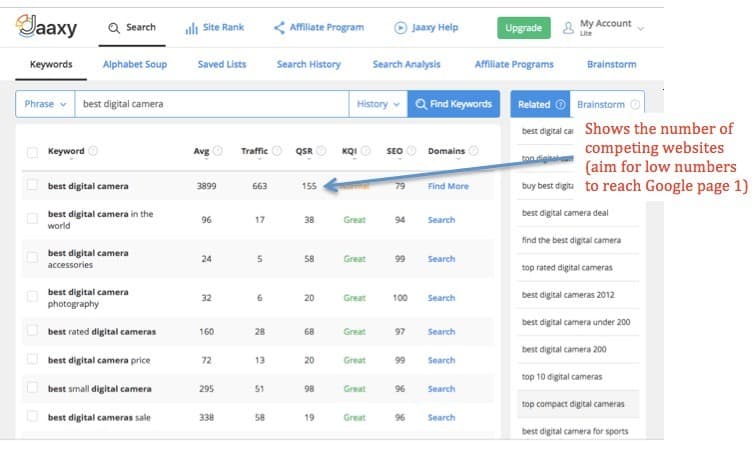The image size is (752, 451).
Task: Click the help icon next to KQI column
Action: [x=365, y=151]
